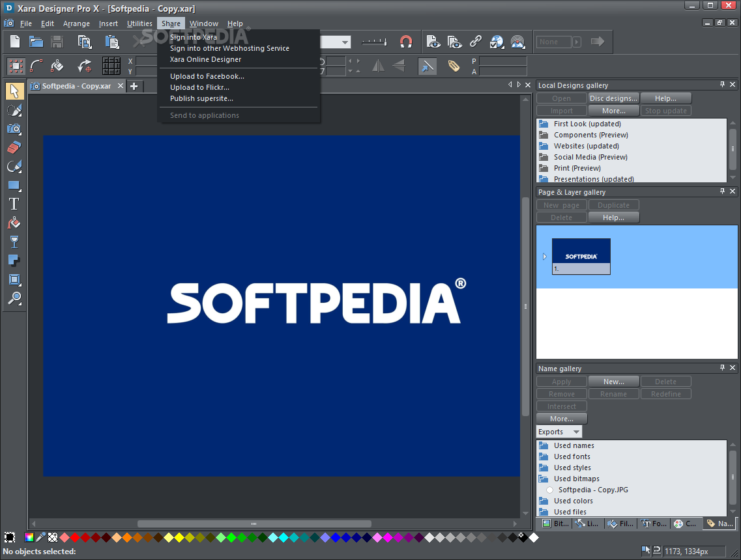Expand the Used fonts folder
741x560 pixels.
(x=544, y=456)
